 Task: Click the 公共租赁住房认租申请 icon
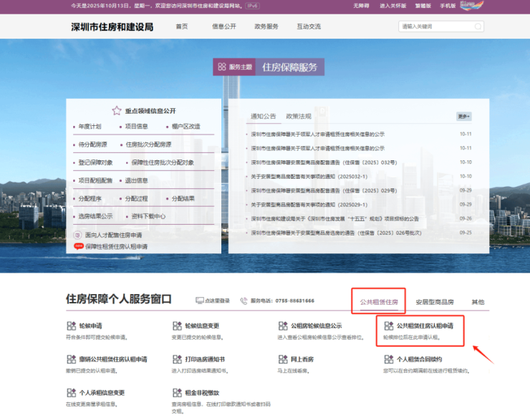[389, 326]
